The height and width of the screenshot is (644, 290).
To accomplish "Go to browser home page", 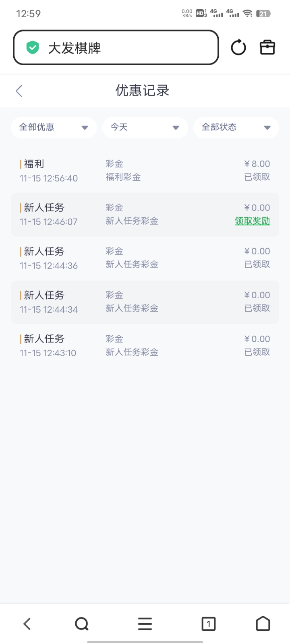I will click(263, 624).
